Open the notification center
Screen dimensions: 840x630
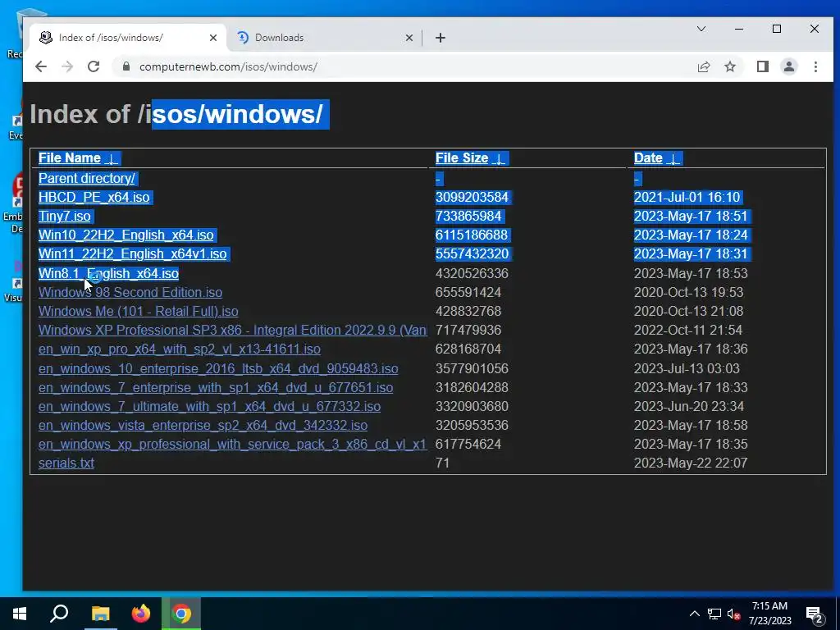(815, 614)
